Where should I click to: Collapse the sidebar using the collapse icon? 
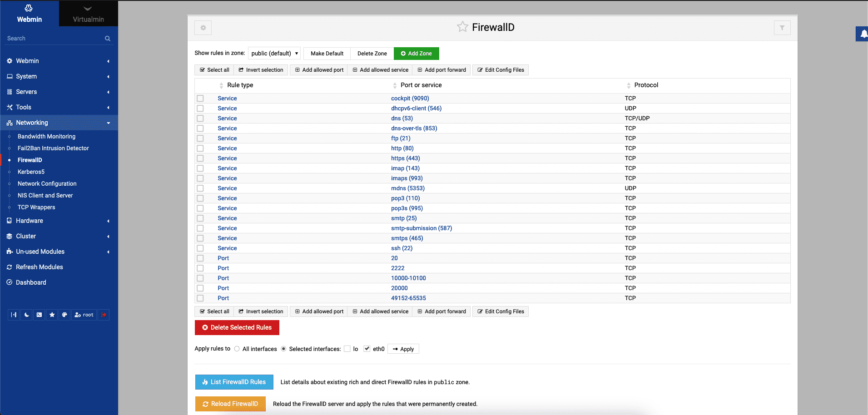click(14, 315)
